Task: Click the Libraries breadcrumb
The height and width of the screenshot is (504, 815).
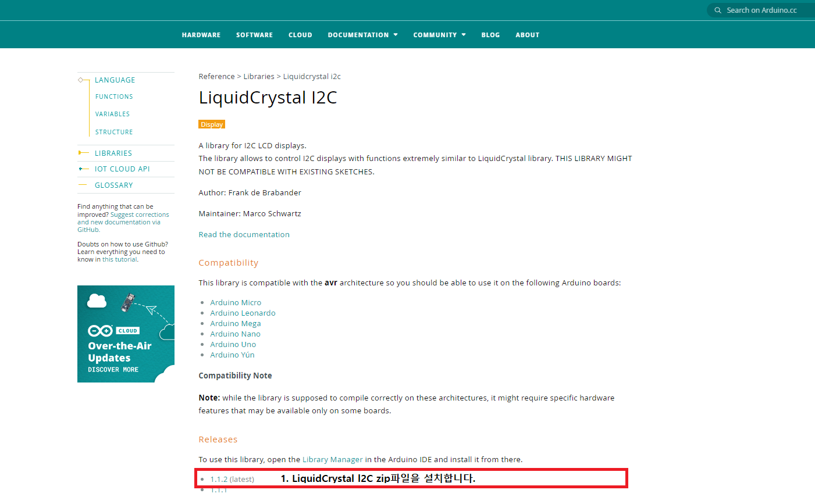Action: (259, 76)
